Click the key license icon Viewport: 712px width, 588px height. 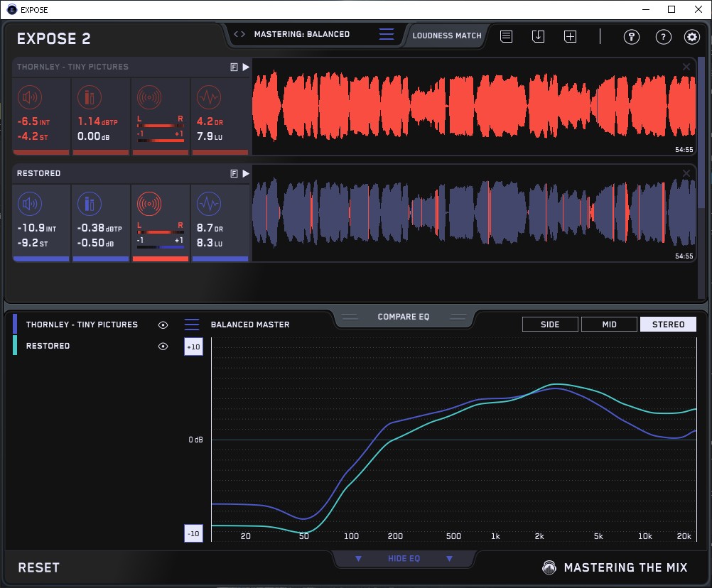coord(631,37)
